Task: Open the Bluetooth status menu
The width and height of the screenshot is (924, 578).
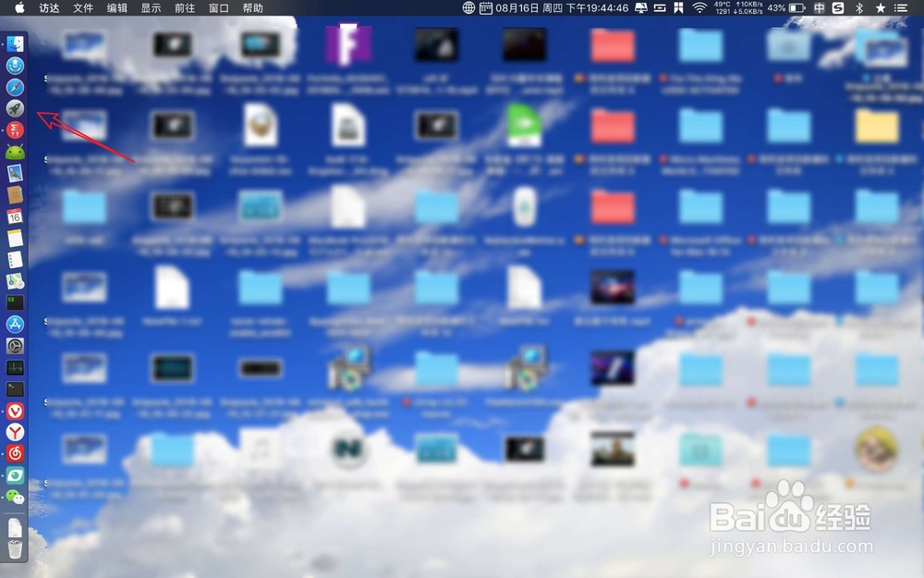Action: pyautogui.click(x=859, y=7)
